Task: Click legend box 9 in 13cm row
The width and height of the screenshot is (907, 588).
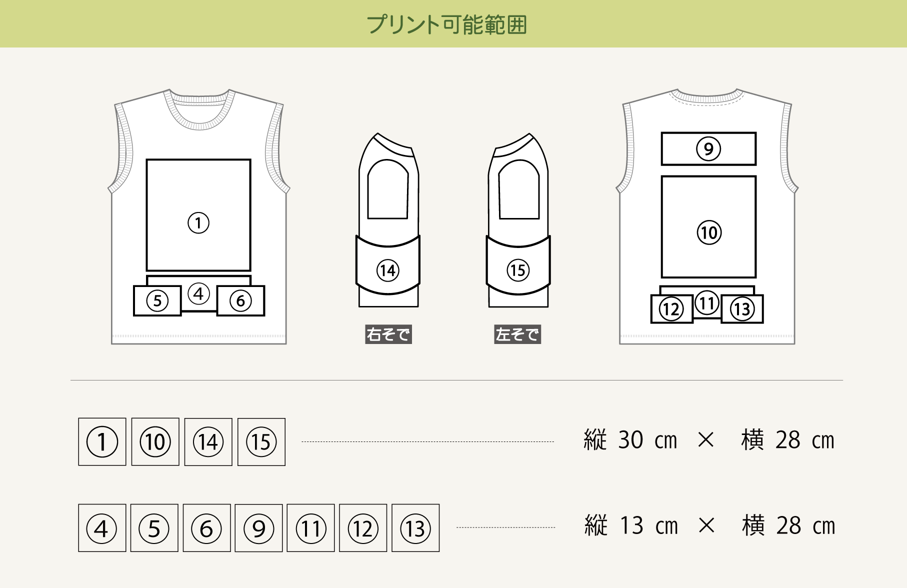Action: click(258, 528)
